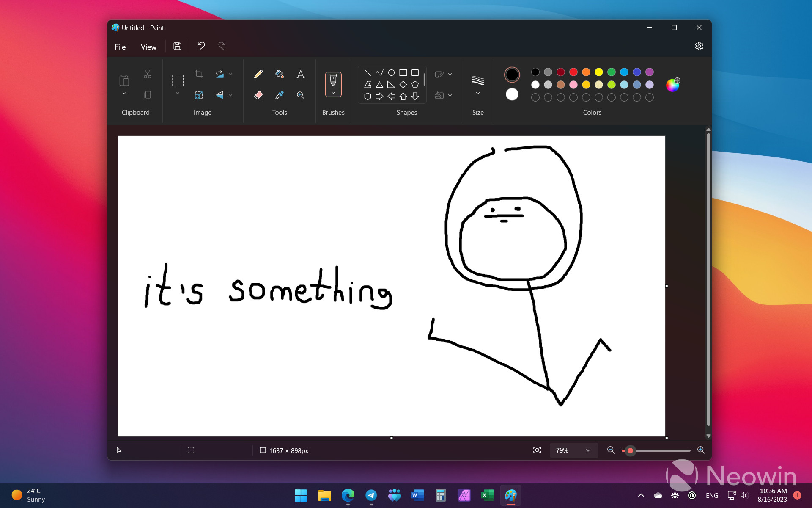Open the View menu

click(148, 47)
